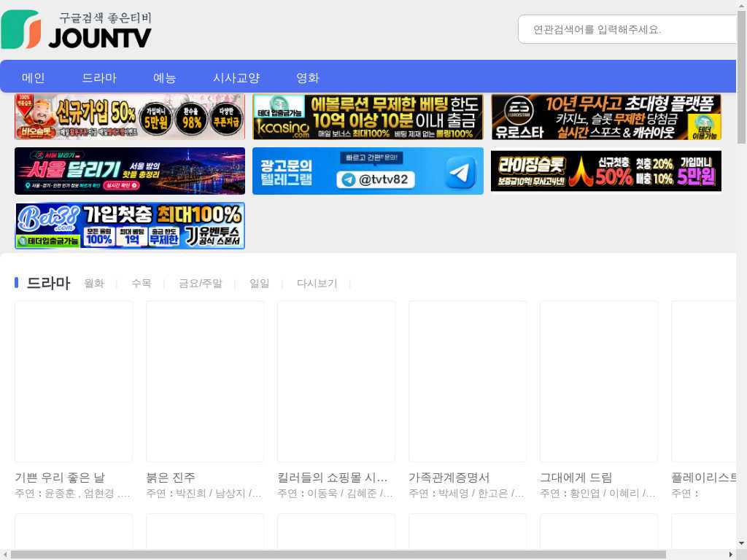Select the 월화 drama tab
Image resolution: width=747 pixels, height=560 pixels.
(94, 284)
